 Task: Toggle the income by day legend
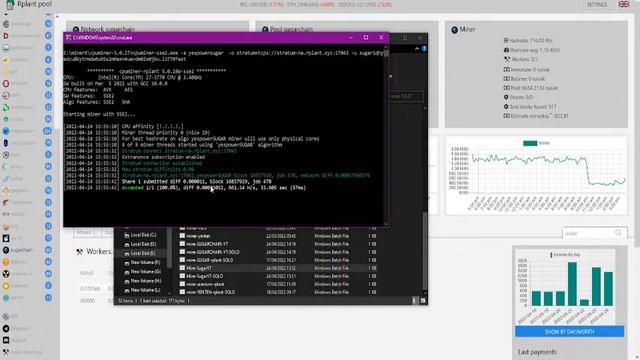pos(565,255)
